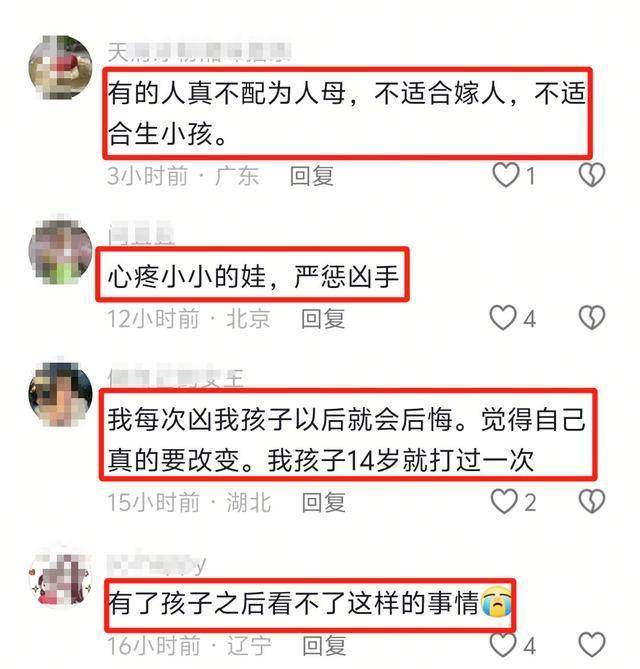Viewport: 640px width, 669px height.
Task: Reply to the Beijing comment
Action: click(323, 319)
